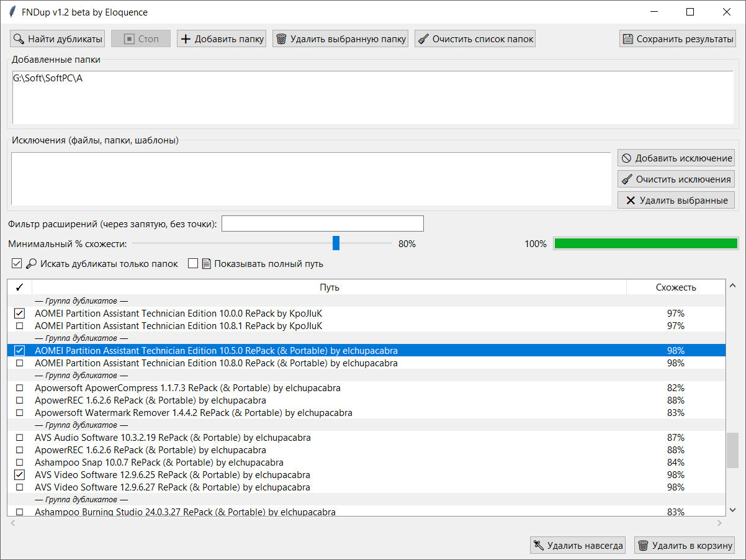Click the horizontal scroll left arrow
The height and width of the screenshot is (560, 746).
tap(13, 523)
